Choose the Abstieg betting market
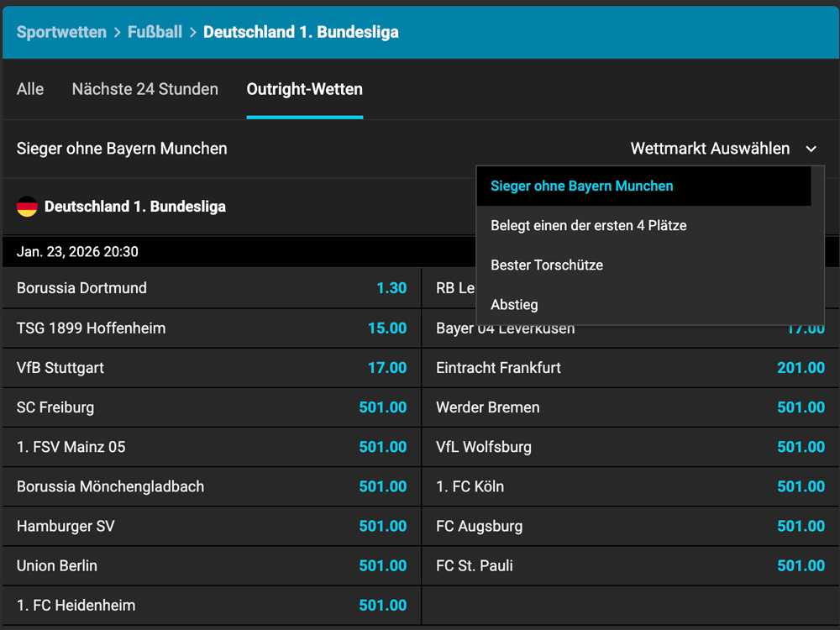This screenshot has height=630, width=840. (x=514, y=304)
